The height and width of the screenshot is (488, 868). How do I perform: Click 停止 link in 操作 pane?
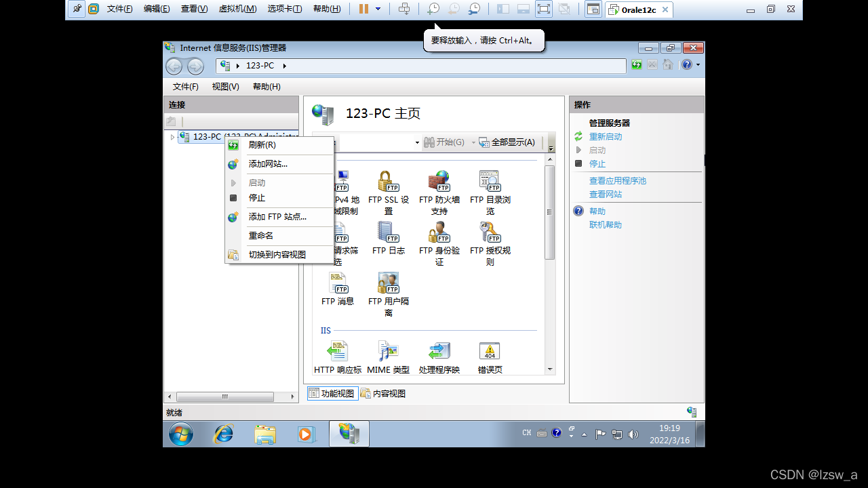(597, 164)
